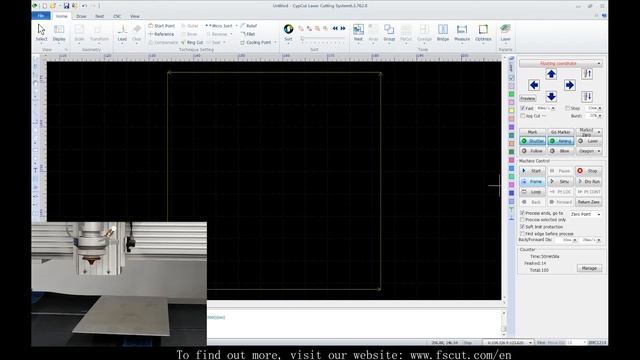Click the Ring Cut option
This screenshot has height=360, width=640.
coord(192,42)
